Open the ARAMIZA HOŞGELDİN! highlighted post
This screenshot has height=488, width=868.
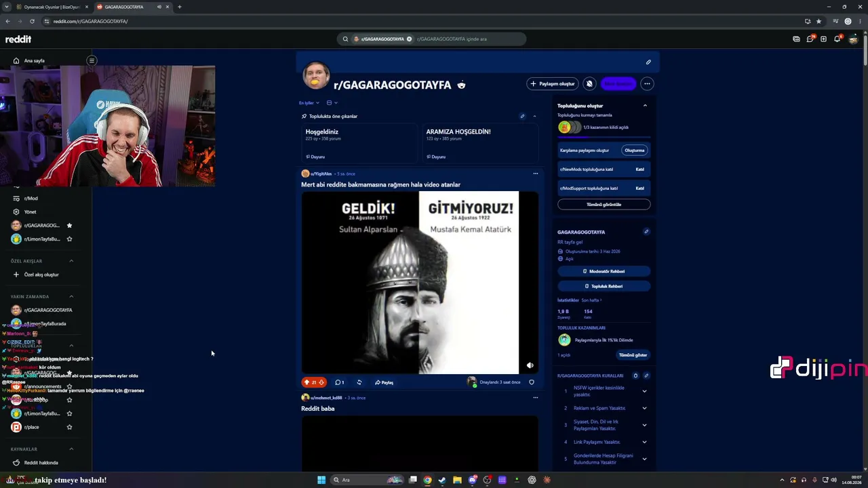click(x=480, y=143)
